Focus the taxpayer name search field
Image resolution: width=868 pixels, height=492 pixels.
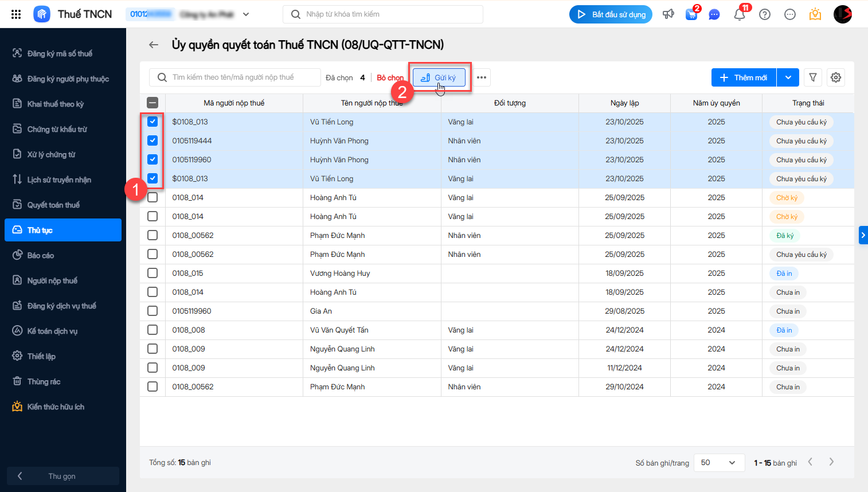(235, 77)
